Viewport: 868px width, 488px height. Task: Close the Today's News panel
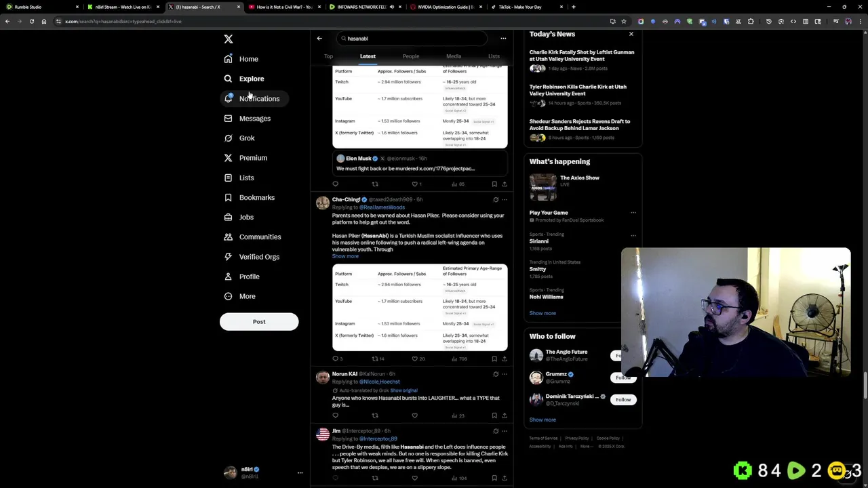[x=631, y=34]
